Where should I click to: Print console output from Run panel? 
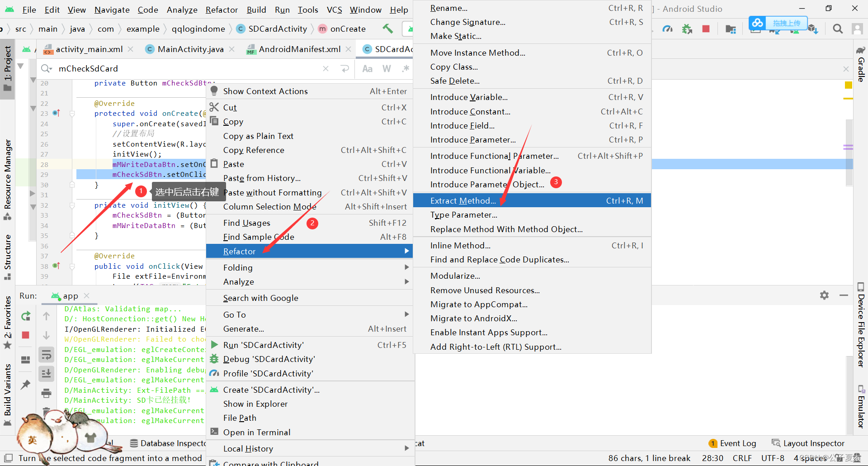tap(47, 393)
